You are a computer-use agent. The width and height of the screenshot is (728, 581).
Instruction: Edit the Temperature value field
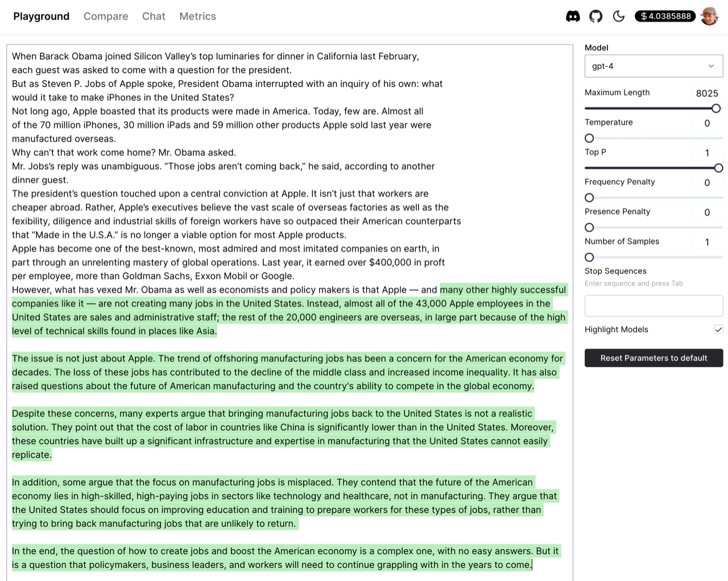707,123
